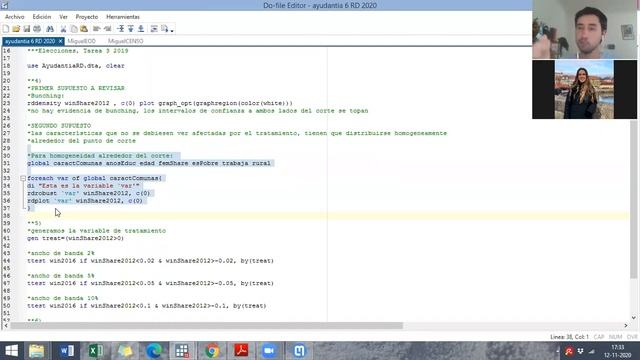Click the '*ancho de banda 10%' comment
Screen dimensions: 640x360
click(62, 298)
